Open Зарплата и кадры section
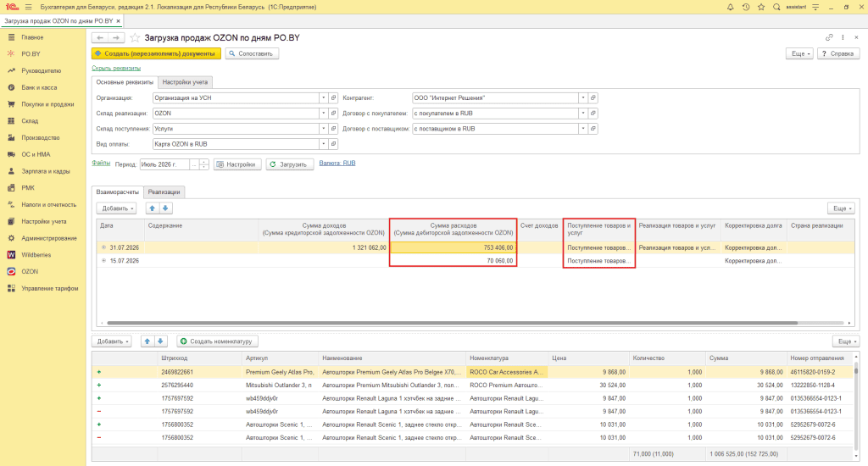 tap(46, 171)
